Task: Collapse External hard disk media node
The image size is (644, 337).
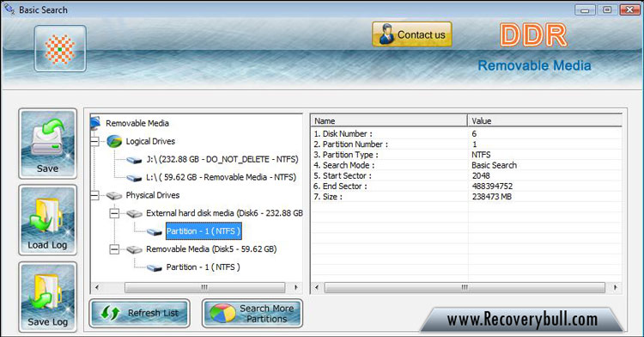Action: click(x=114, y=213)
